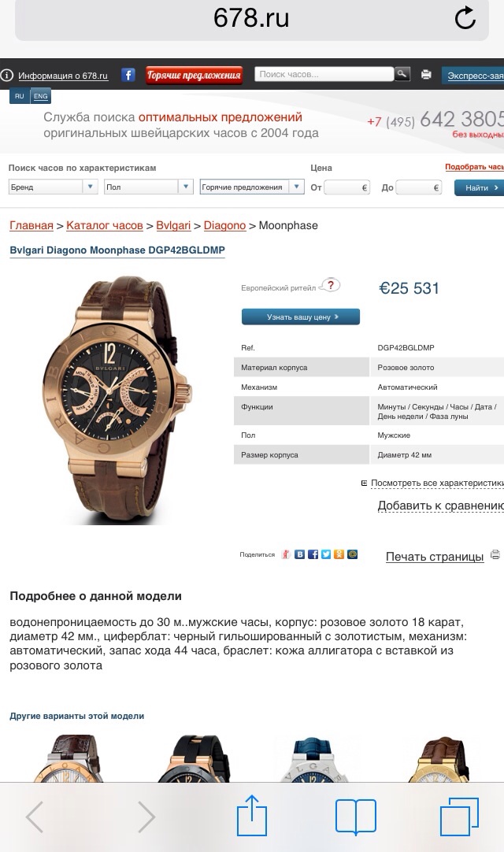The height and width of the screenshot is (852, 504).
Task: Open the Пол dropdown
Action: (148, 187)
